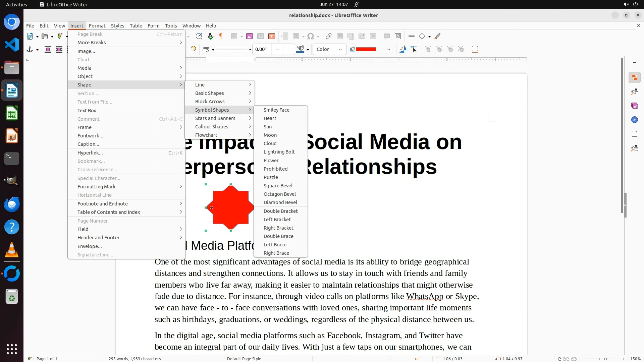
Task: Toggle the Rotate shape tool
Action: pyautogui.click(x=402, y=49)
